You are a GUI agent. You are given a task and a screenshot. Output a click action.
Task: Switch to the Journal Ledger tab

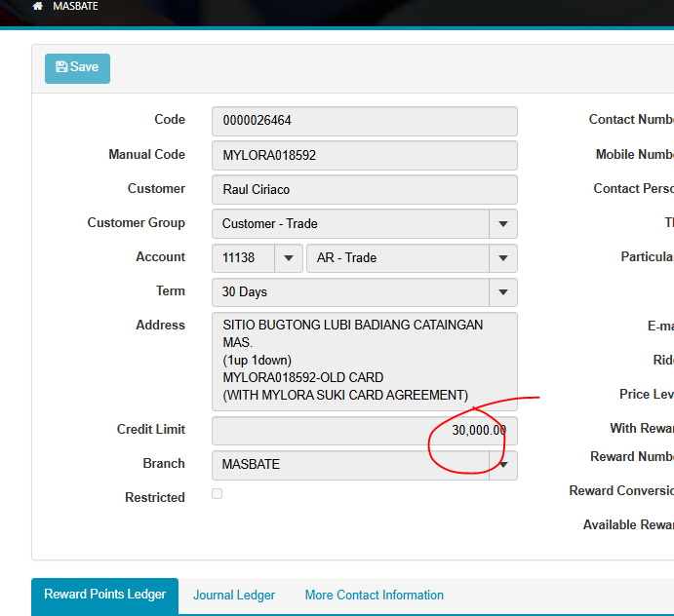tap(234, 596)
